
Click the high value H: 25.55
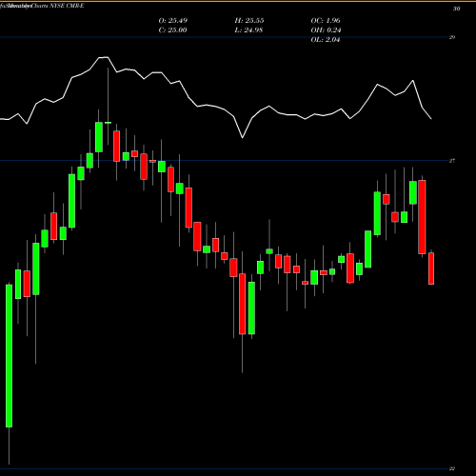point(249,21)
